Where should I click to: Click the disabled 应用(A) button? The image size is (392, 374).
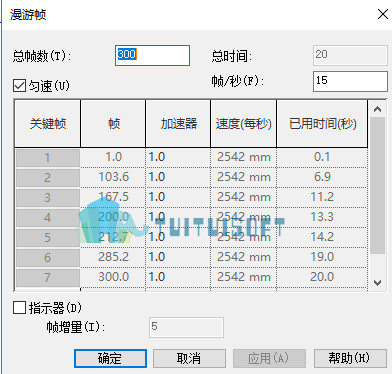coord(269,359)
